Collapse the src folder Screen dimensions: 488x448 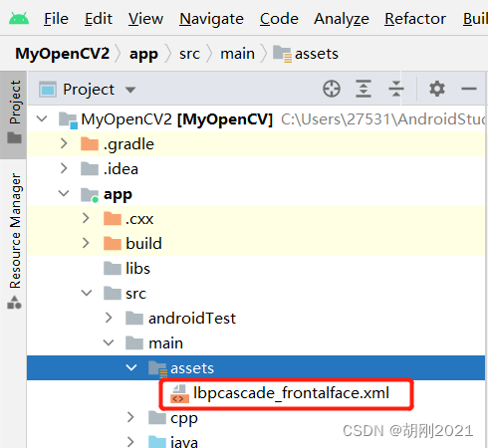tap(87, 293)
